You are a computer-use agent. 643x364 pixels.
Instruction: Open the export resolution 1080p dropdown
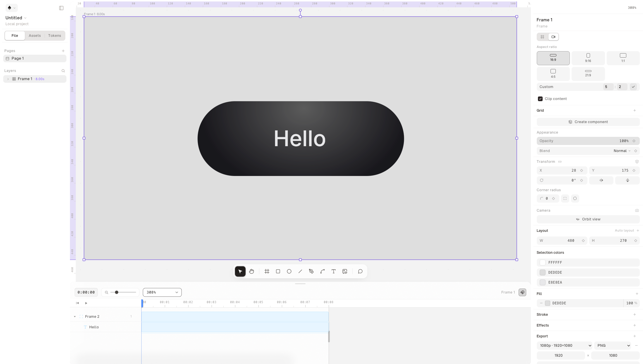point(564,346)
